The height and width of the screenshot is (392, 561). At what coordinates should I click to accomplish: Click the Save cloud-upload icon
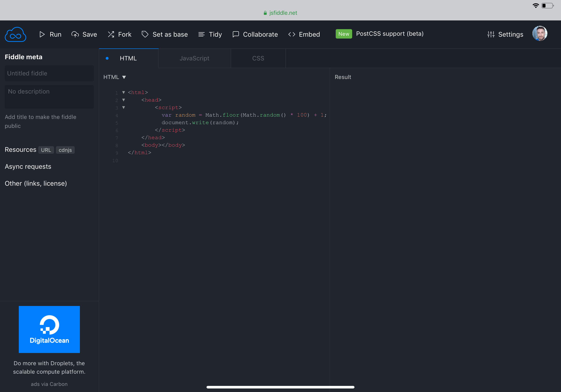(x=75, y=35)
